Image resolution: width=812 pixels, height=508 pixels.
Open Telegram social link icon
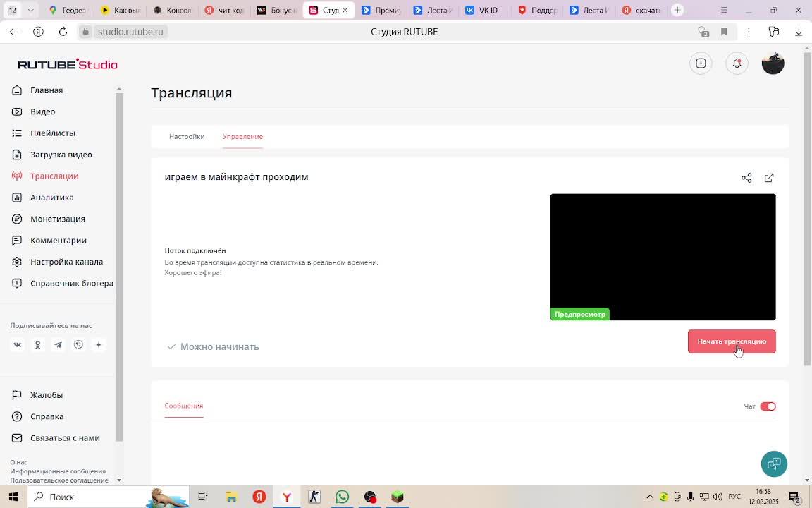[x=58, y=345]
